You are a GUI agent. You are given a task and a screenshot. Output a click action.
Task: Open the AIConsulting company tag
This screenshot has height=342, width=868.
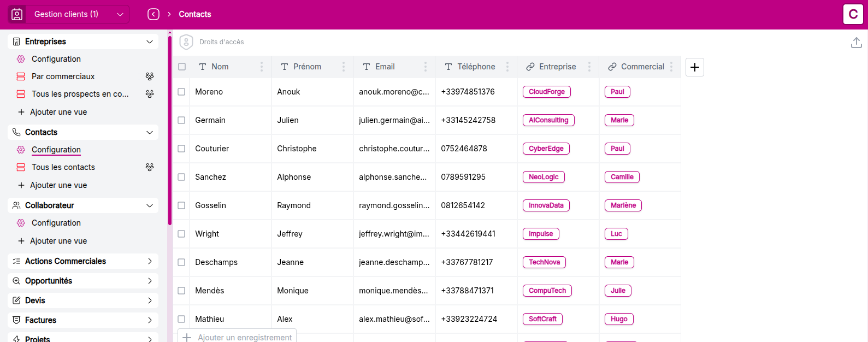click(548, 120)
